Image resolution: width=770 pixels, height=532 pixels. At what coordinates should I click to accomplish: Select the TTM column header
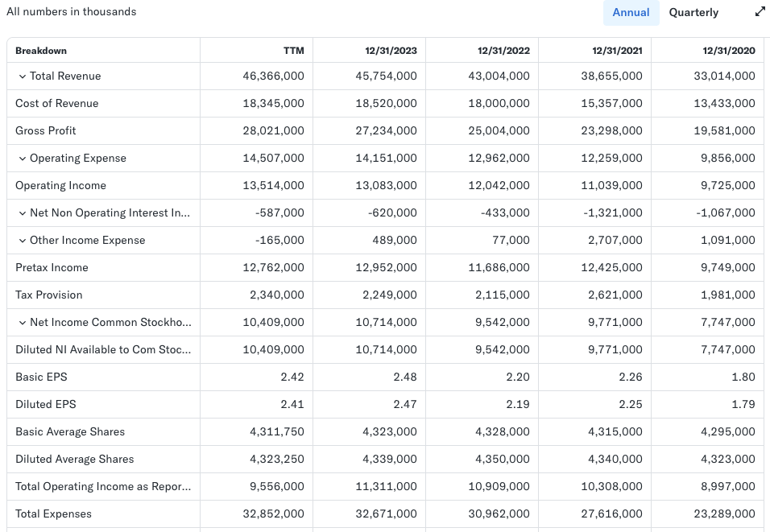294,51
